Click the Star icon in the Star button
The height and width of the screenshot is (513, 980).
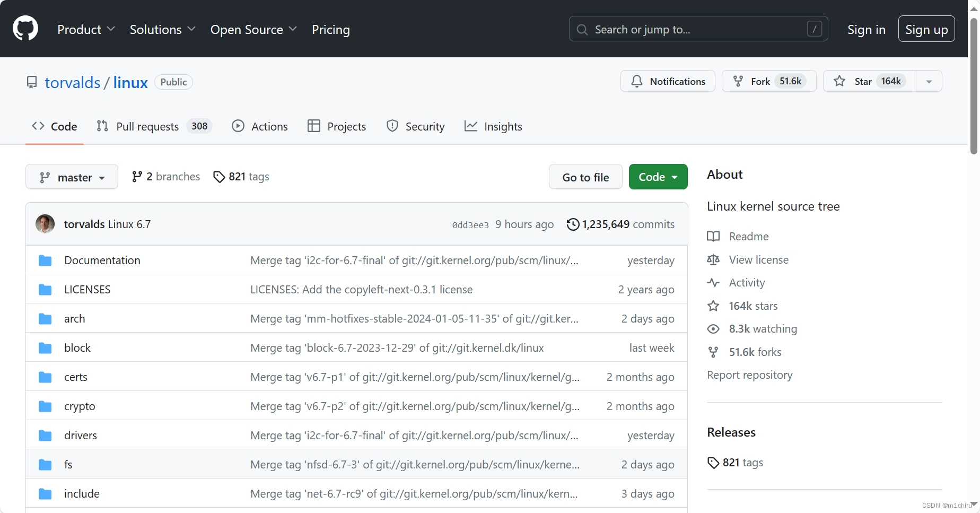click(x=839, y=81)
